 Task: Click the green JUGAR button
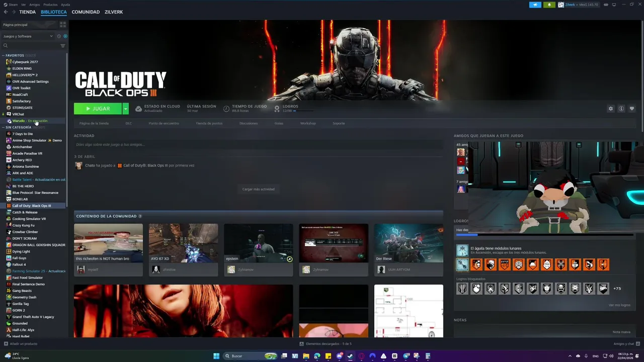[98, 109]
